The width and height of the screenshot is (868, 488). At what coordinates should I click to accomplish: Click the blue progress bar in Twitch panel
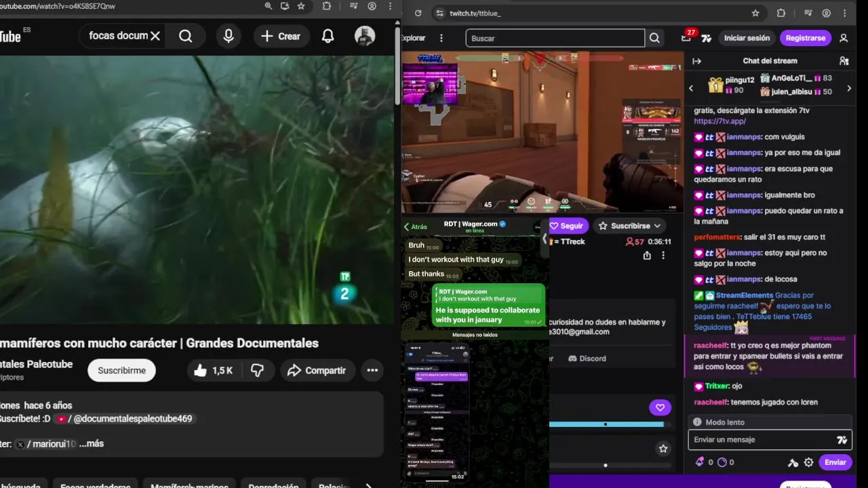pyautogui.click(x=606, y=424)
